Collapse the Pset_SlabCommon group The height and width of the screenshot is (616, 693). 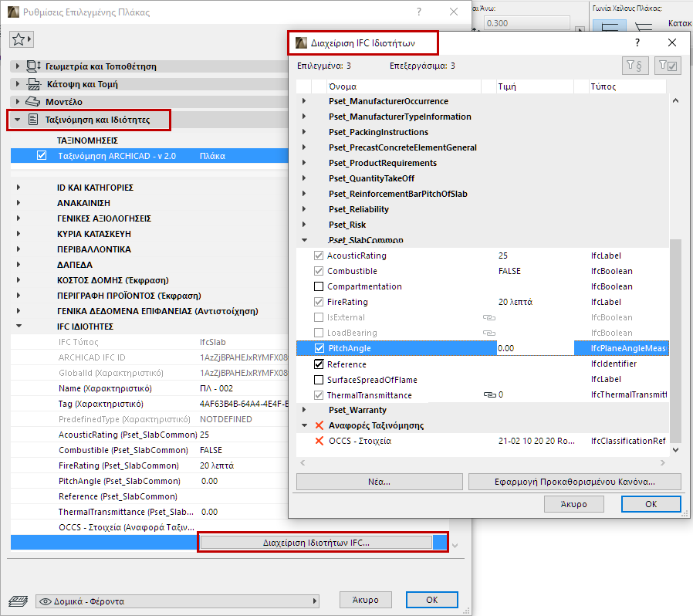(x=304, y=240)
